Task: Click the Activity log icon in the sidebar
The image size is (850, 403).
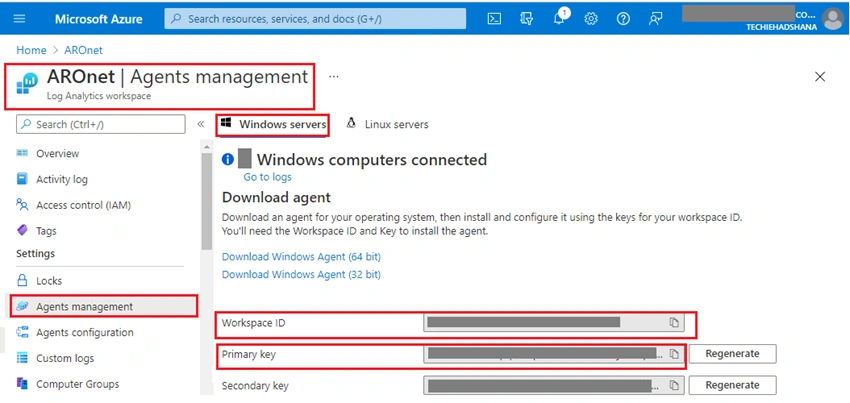Action: [22, 179]
